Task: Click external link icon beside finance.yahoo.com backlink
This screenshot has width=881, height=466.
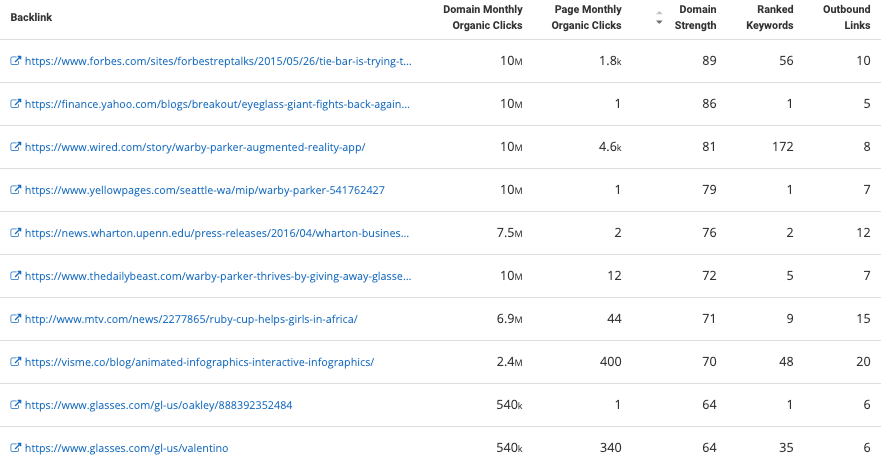Action: coord(16,103)
